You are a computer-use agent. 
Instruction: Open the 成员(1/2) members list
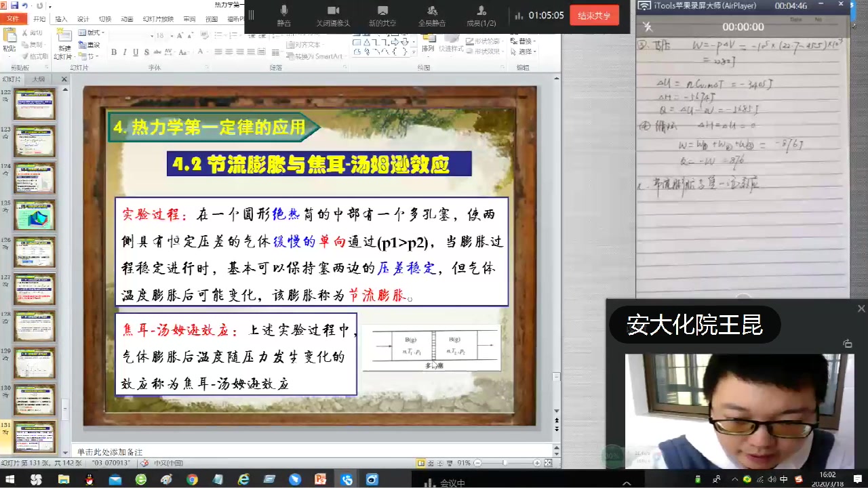pos(481,16)
